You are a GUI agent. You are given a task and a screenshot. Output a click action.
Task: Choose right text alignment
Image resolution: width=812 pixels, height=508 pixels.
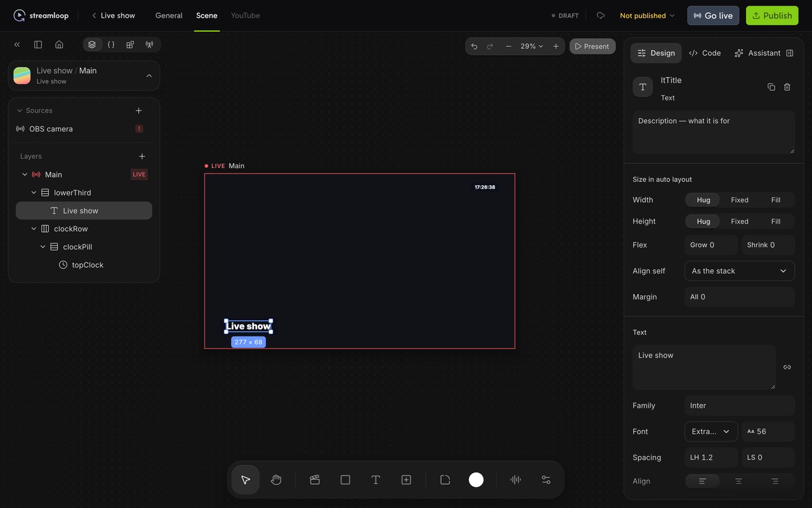775,481
